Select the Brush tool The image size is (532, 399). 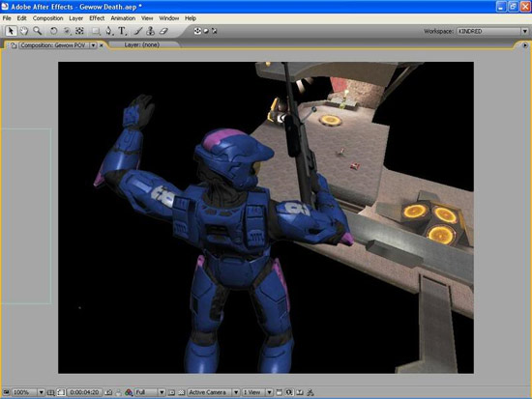(137, 31)
